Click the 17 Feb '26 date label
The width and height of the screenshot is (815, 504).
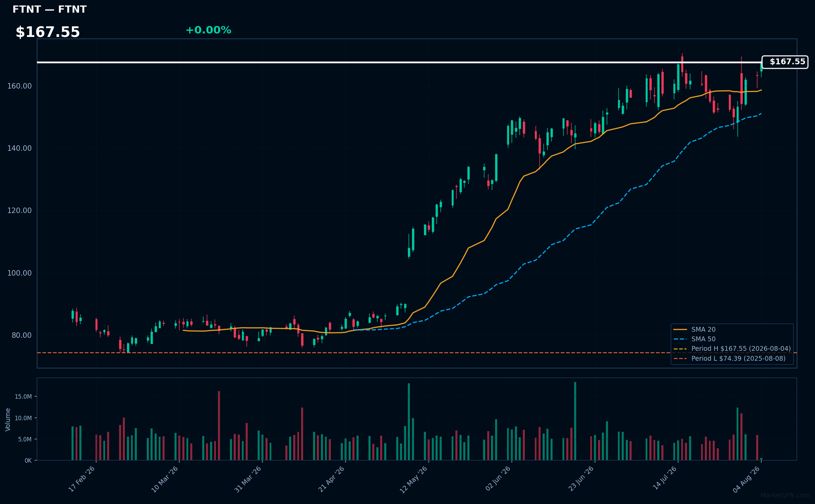click(81, 479)
